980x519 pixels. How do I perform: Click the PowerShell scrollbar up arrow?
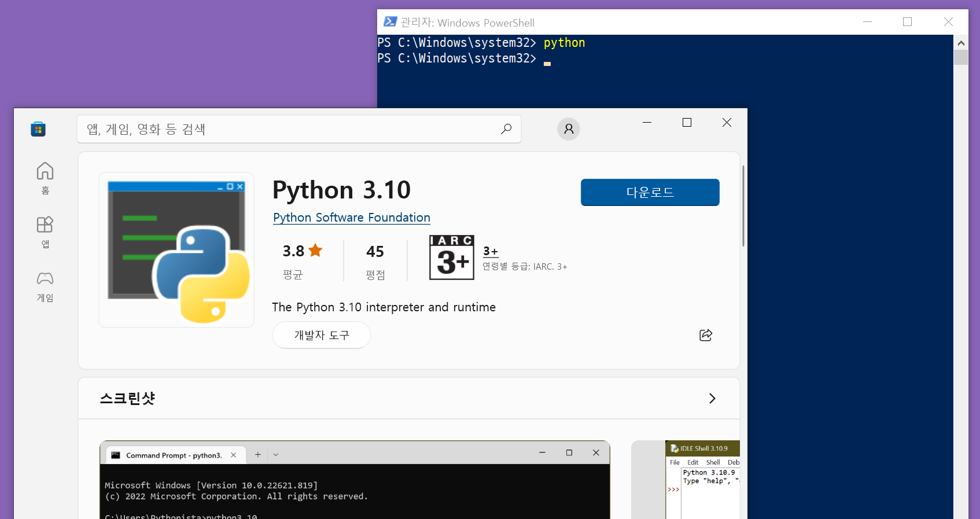pyautogui.click(x=961, y=42)
